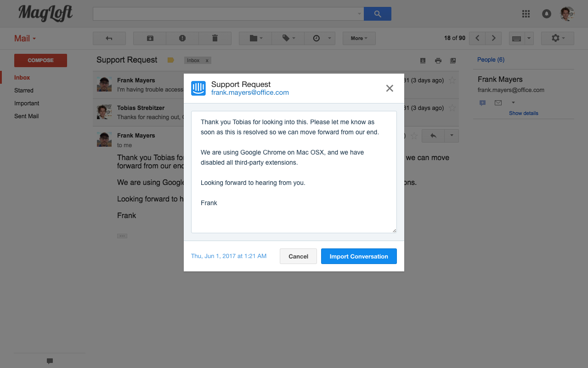
Task: Click the download icon above conversation
Action: (x=423, y=61)
